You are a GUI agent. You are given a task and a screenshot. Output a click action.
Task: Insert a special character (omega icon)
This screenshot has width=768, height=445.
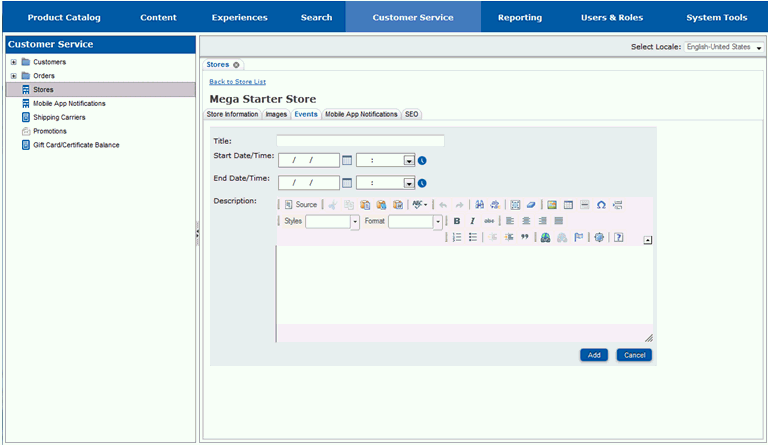click(x=601, y=205)
